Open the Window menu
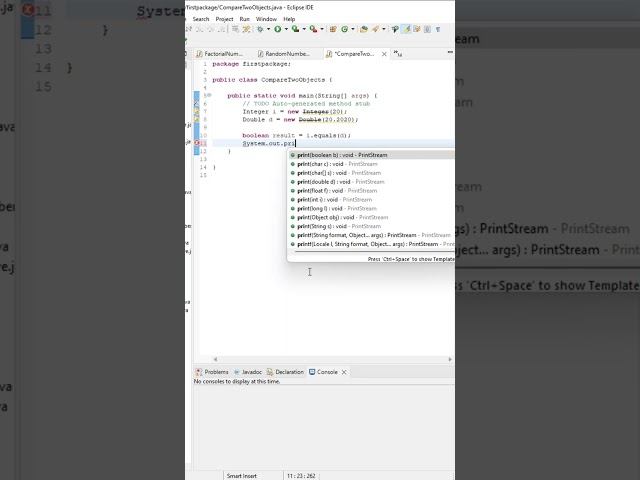The image size is (640, 480). click(x=266, y=19)
